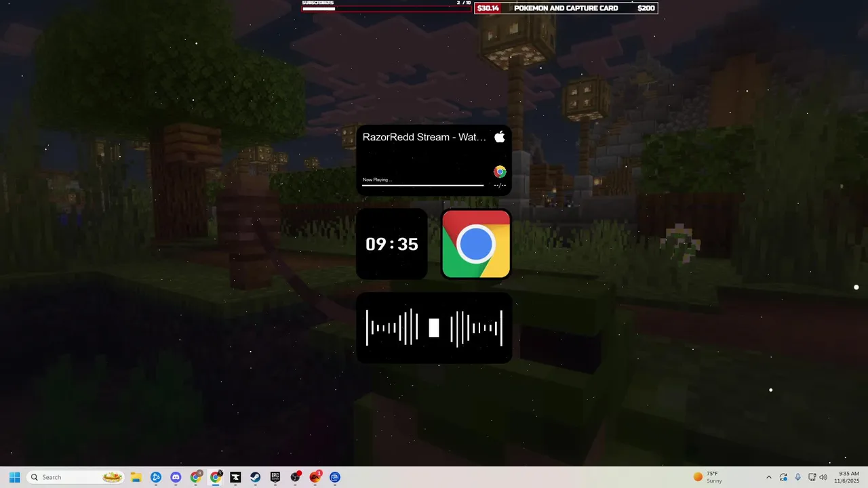Screen dimensions: 868x488
Task: Open Chrome with the R profile badge
Action: point(196,477)
